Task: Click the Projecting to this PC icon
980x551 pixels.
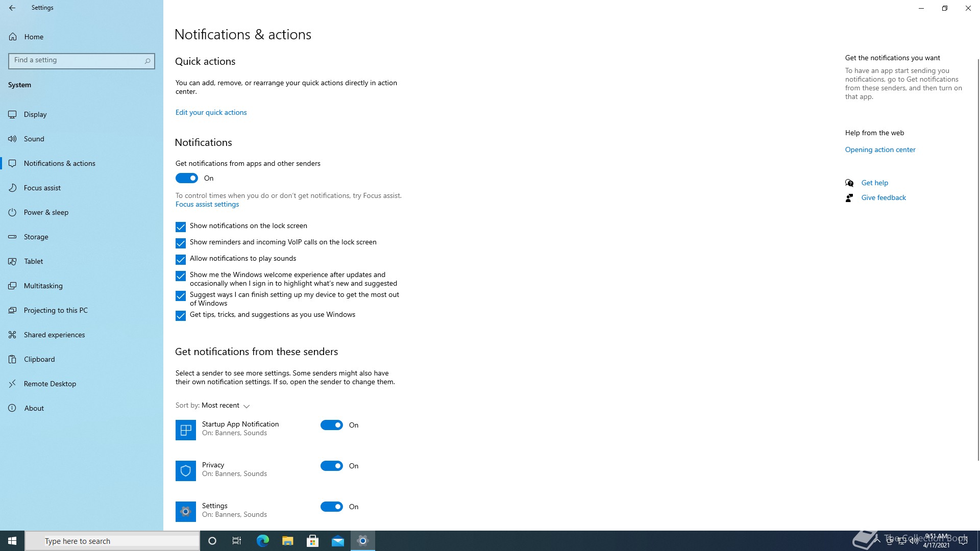Action: click(13, 310)
